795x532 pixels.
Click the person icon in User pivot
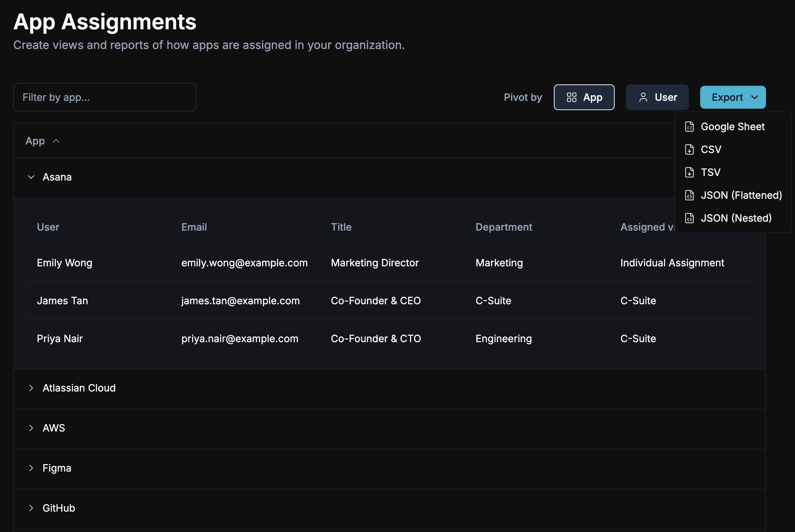click(x=643, y=97)
